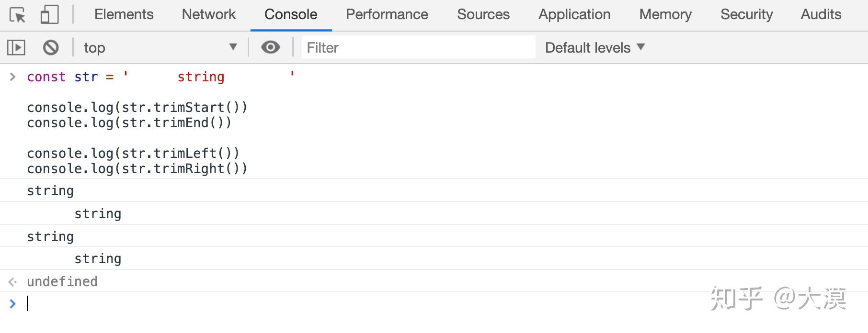
Task: Select the Console tab
Action: [291, 15]
